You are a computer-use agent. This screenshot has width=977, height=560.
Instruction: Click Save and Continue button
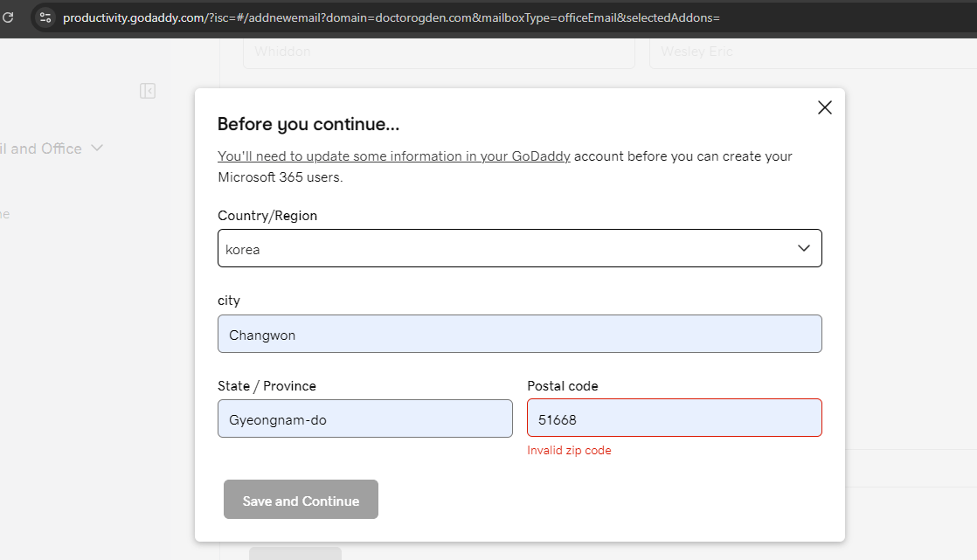point(301,500)
